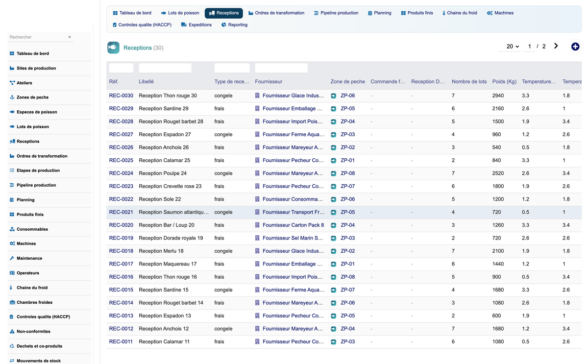Click the anchor icon for Zones de peche
Image resolution: width=588 pixels, height=364 pixels.
tap(12, 97)
